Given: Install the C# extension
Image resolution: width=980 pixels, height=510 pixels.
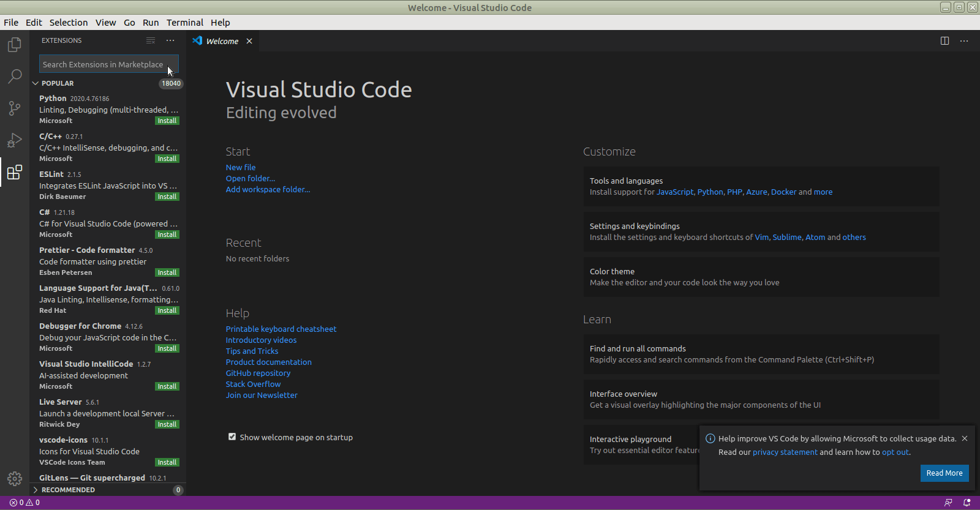Looking at the screenshot, I should click(x=167, y=235).
